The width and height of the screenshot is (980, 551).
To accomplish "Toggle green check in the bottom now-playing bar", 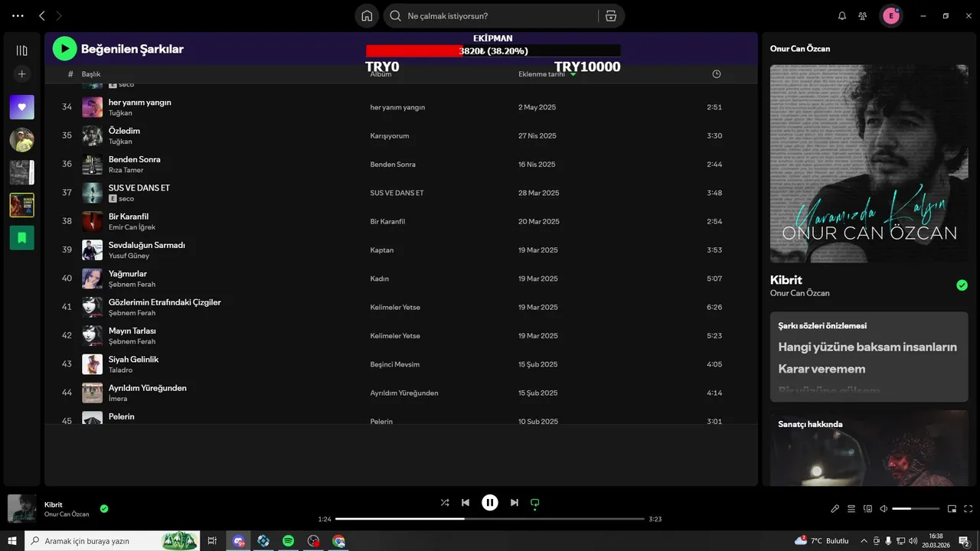I will [104, 508].
